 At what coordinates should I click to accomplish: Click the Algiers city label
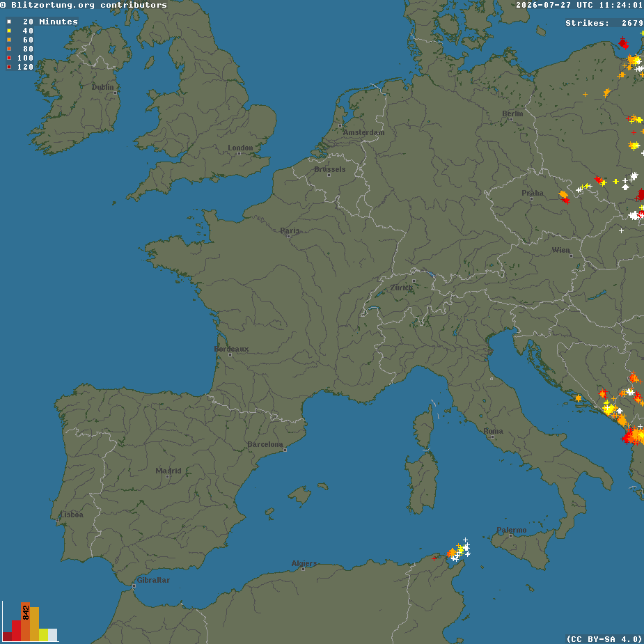(304, 563)
